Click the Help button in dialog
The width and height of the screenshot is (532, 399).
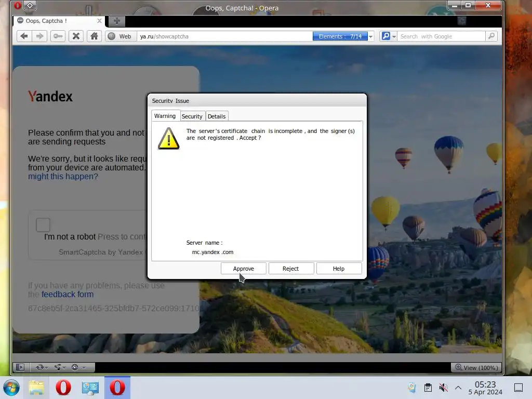point(339,269)
